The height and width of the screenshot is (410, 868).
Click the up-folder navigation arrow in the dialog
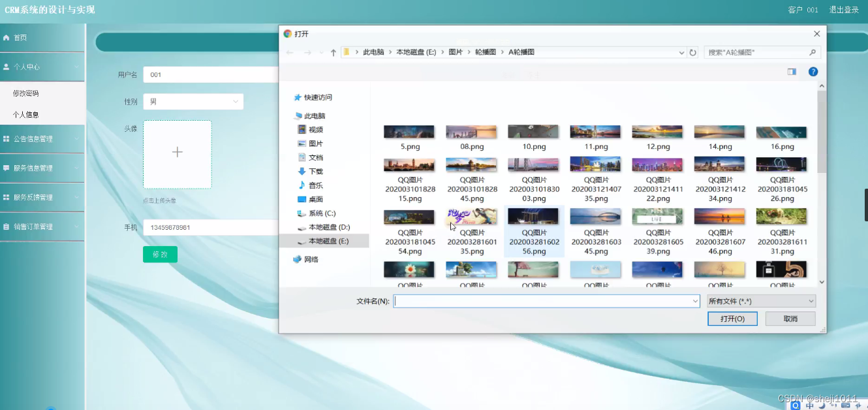[333, 53]
